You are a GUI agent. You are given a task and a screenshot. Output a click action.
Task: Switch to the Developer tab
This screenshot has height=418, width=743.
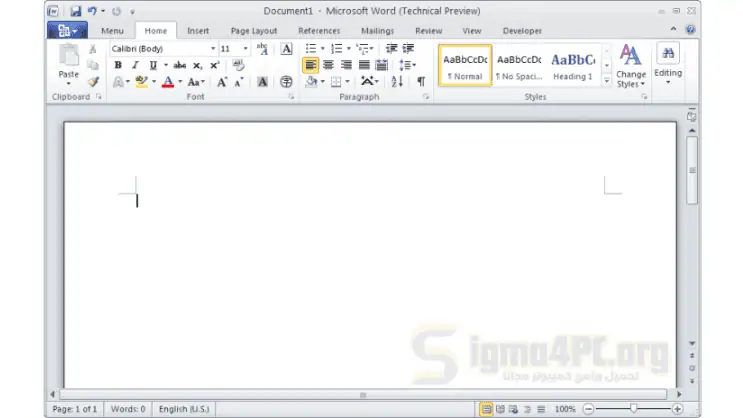pos(522,31)
